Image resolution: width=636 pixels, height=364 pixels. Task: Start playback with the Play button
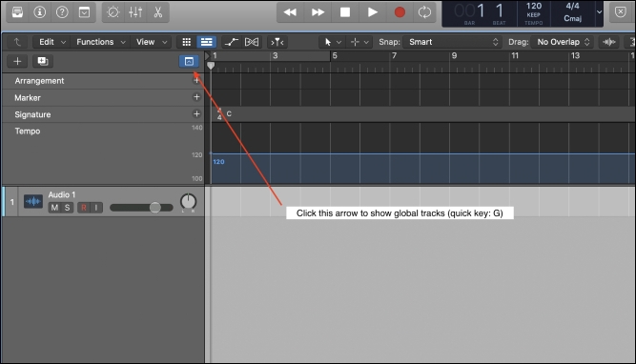(x=373, y=12)
